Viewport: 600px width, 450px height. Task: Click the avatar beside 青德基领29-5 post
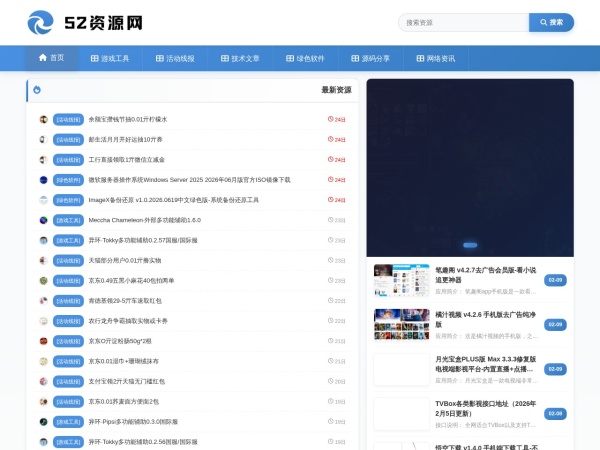44,301
